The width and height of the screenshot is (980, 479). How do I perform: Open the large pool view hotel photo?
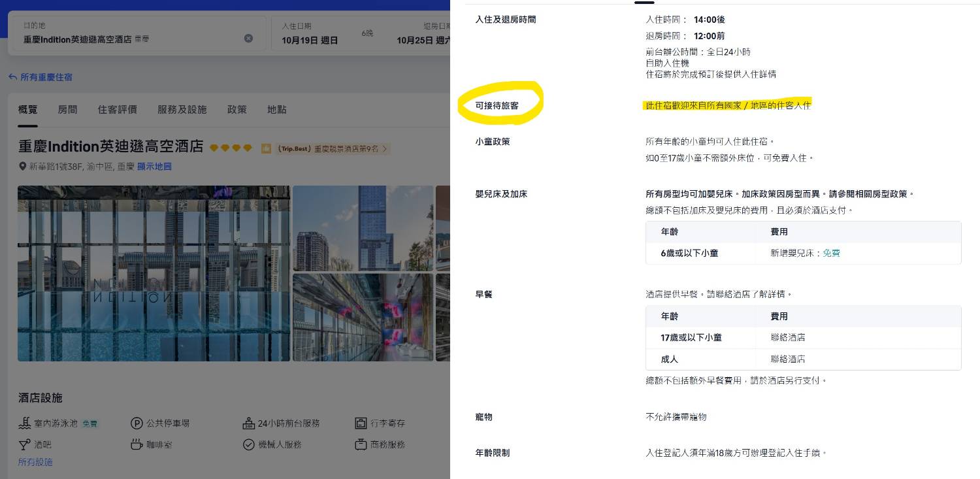coord(154,274)
